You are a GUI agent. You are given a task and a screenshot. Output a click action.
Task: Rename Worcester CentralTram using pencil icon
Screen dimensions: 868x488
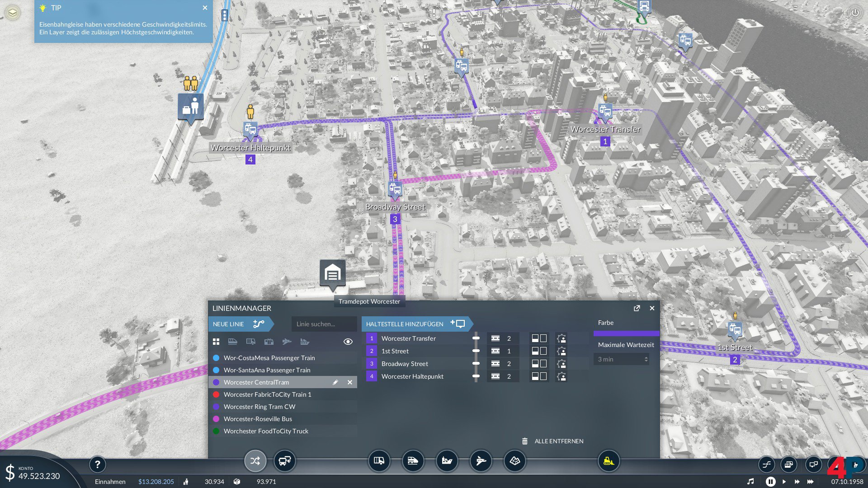coord(335,382)
